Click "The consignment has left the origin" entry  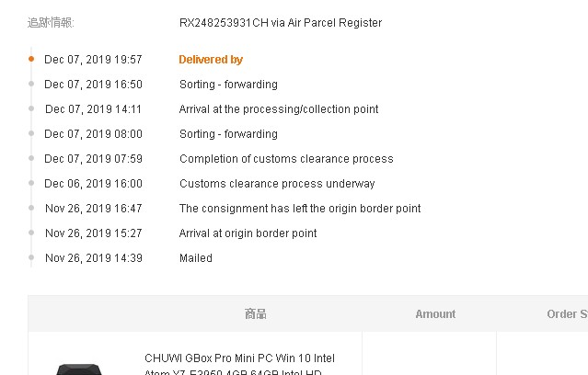(300, 209)
